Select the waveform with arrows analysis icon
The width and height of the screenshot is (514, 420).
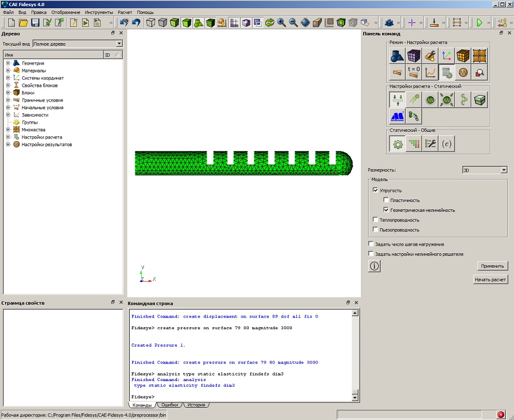tap(446, 99)
